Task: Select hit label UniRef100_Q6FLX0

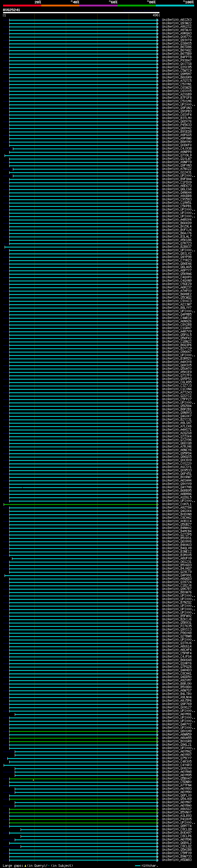Action: 177,796
